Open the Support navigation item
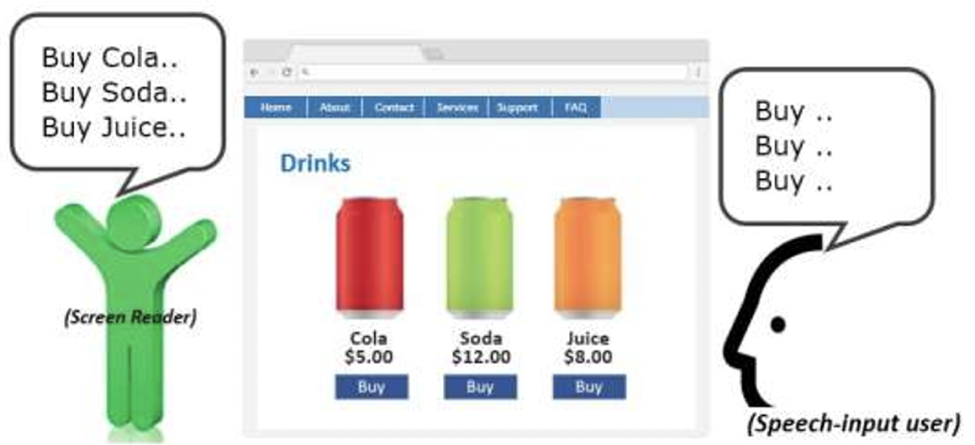 tap(517, 108)
